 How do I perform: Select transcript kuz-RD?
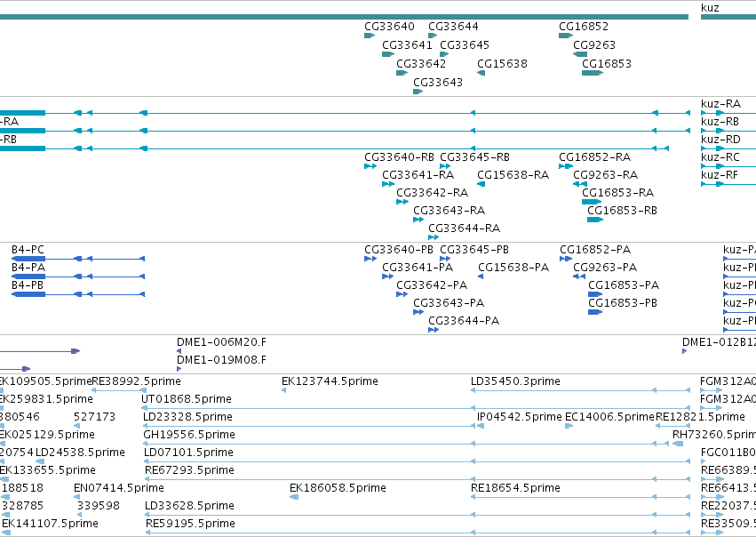tap(720, 140)
